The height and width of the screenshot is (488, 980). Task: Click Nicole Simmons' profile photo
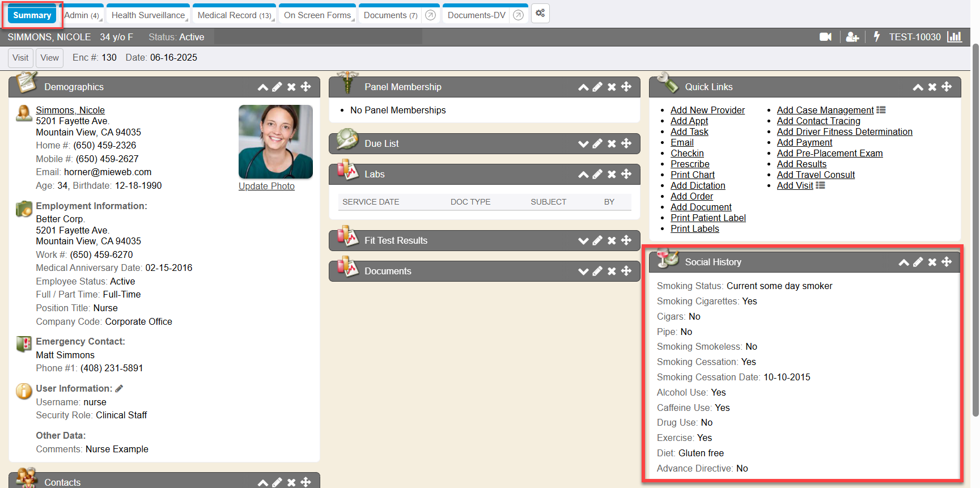275,142
